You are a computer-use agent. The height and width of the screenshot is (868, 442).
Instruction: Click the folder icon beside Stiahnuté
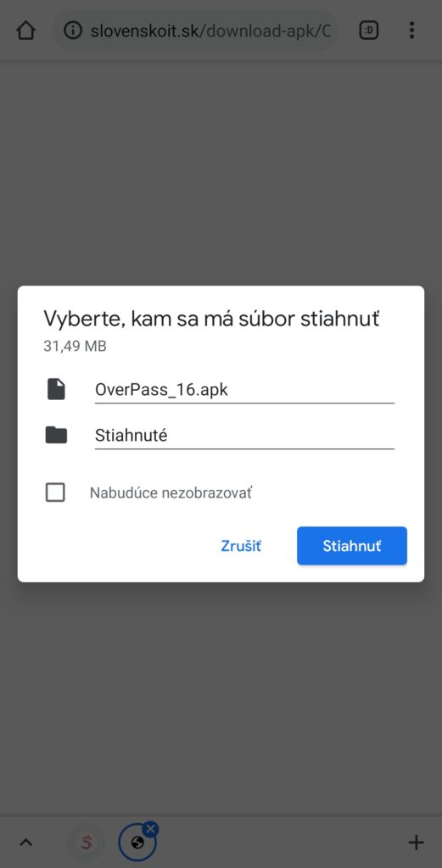(56, 436)
